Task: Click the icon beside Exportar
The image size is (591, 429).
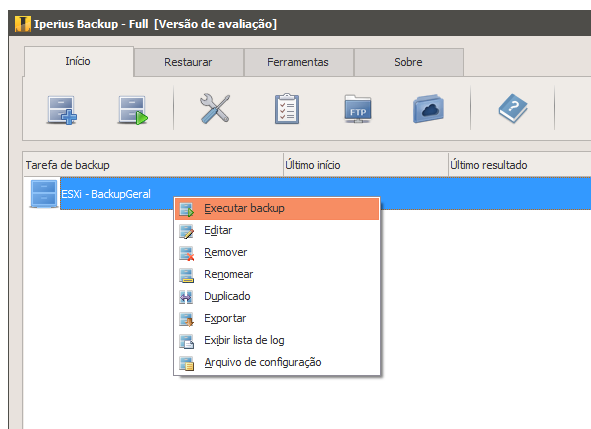Action: [x=187, y=319]
